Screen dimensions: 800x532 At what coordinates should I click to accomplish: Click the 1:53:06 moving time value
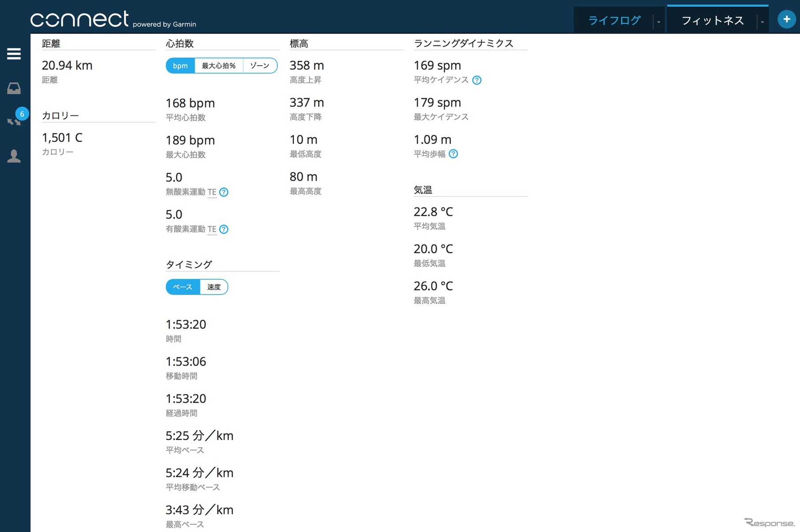tap(186, 362)
